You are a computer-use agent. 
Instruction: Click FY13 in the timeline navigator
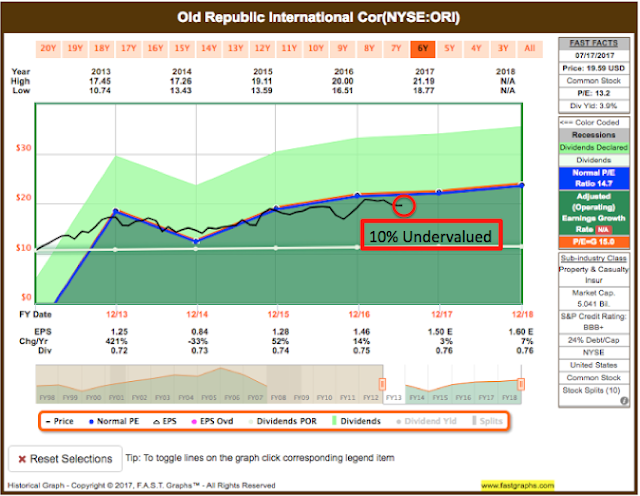pyautogui.click(x=394, y=398)
